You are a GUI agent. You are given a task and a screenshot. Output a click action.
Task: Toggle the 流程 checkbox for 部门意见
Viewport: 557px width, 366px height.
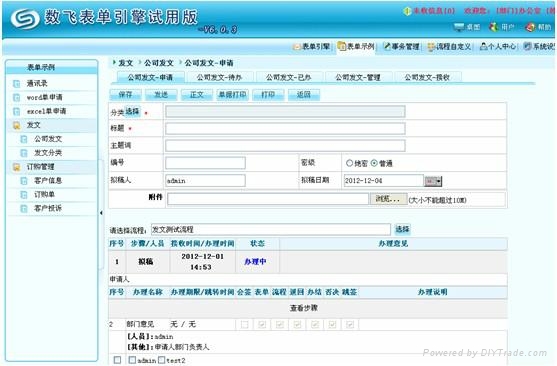tap(280, 324)
